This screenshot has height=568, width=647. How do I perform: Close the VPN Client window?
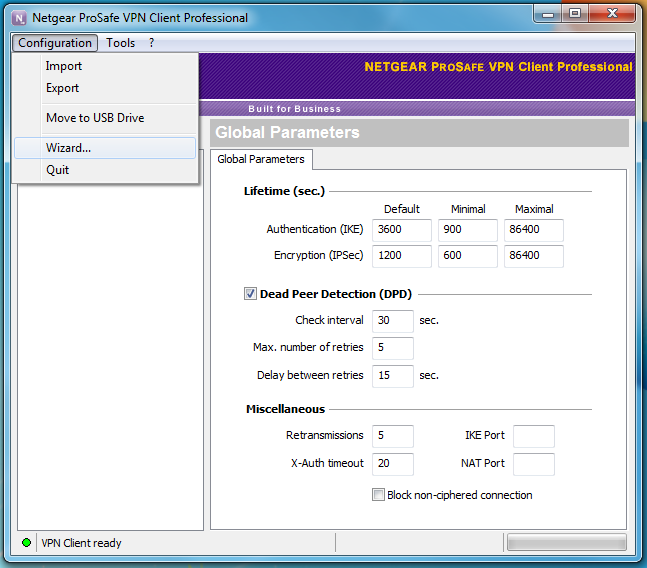[x=612, y=14]
